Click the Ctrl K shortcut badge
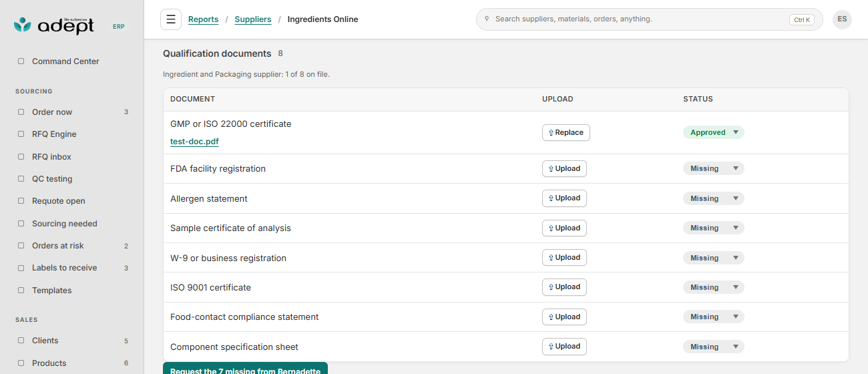Image resolution: width=868 pixels, height=374 pixels. tap(801, 20)
